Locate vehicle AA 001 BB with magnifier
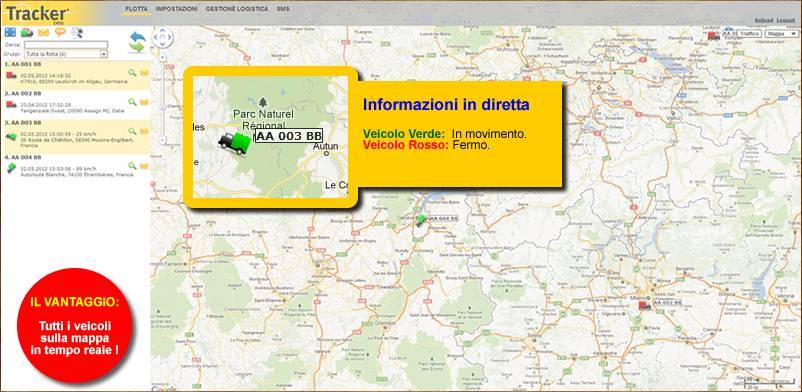 [x=132, y=73]
